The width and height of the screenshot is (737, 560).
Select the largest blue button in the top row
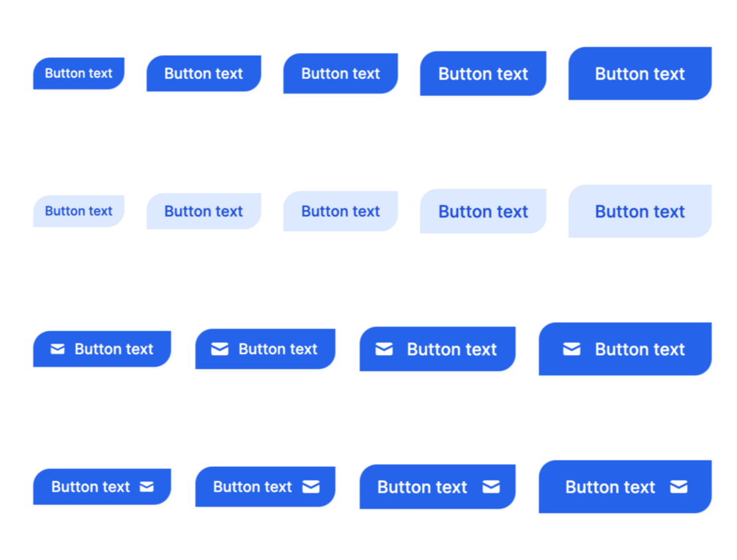pyautogui.click(x=640, y=73)
